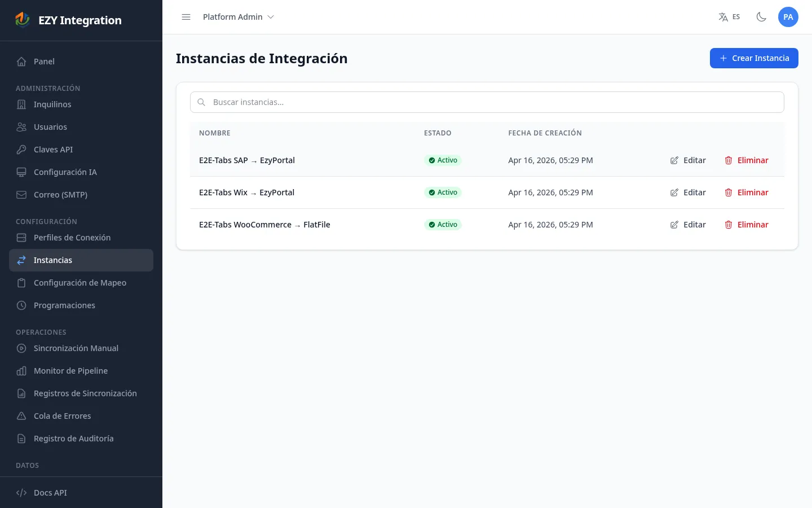This screenshot has height=508, width=812.
Task: Click the NOMBRE column header
Action: [x=215, y=133]
